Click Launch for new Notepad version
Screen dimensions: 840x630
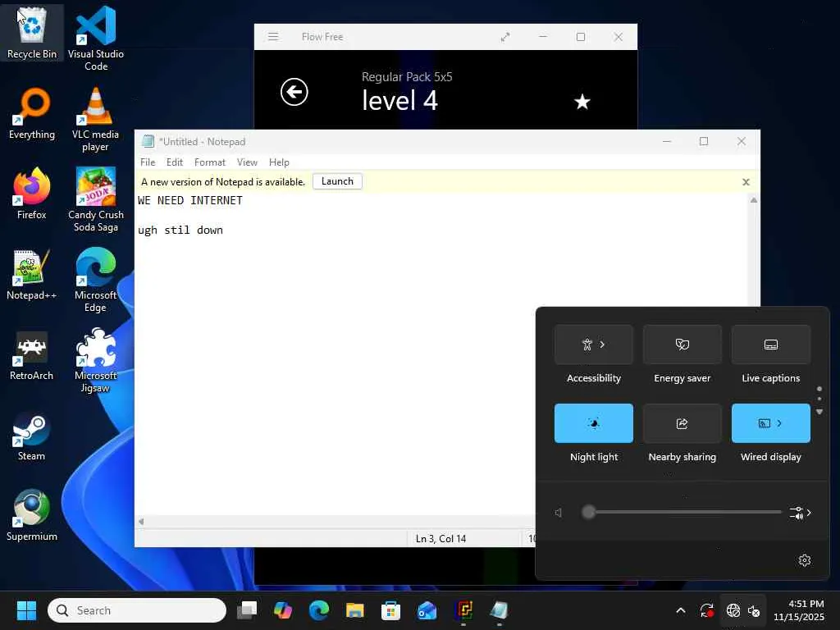pos(337,181)
